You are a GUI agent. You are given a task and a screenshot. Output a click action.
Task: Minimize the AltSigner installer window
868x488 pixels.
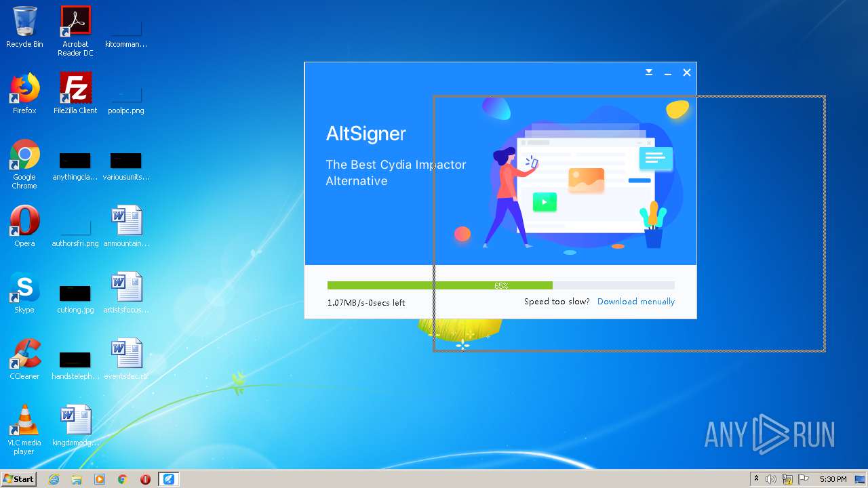(668, 73)
